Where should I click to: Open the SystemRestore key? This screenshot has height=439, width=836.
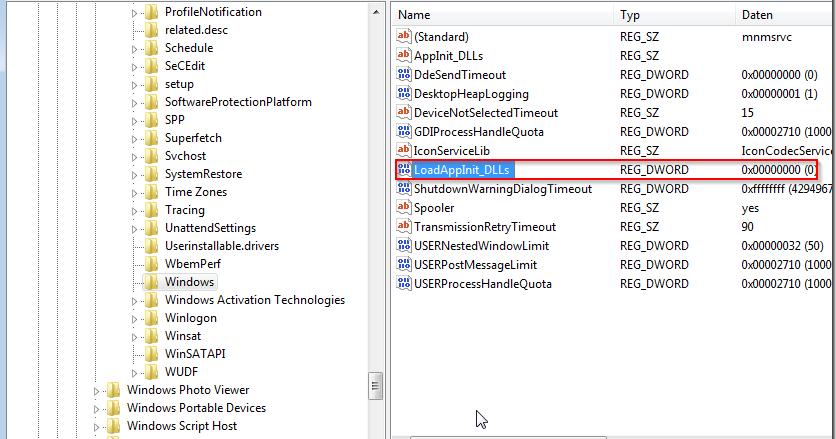203,174
